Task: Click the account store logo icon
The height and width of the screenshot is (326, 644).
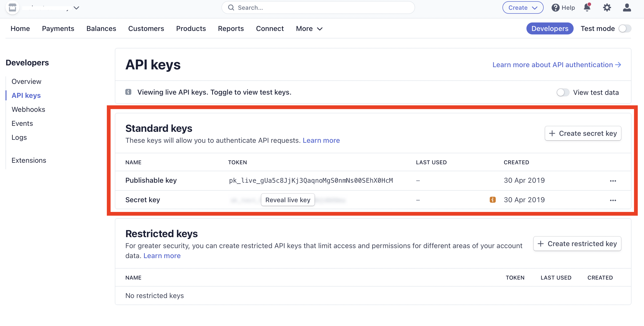Action: point(12,8)
